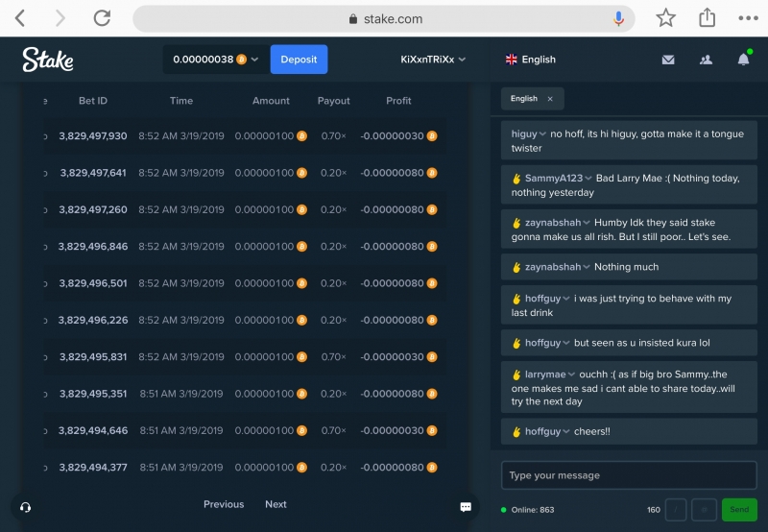Click SammyA123's flame badge icon

516,179
